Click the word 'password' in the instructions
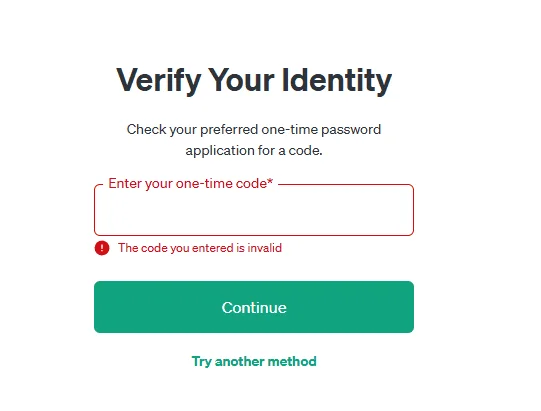This screenshot has height=411, width=541. click(x=351, y=130)
